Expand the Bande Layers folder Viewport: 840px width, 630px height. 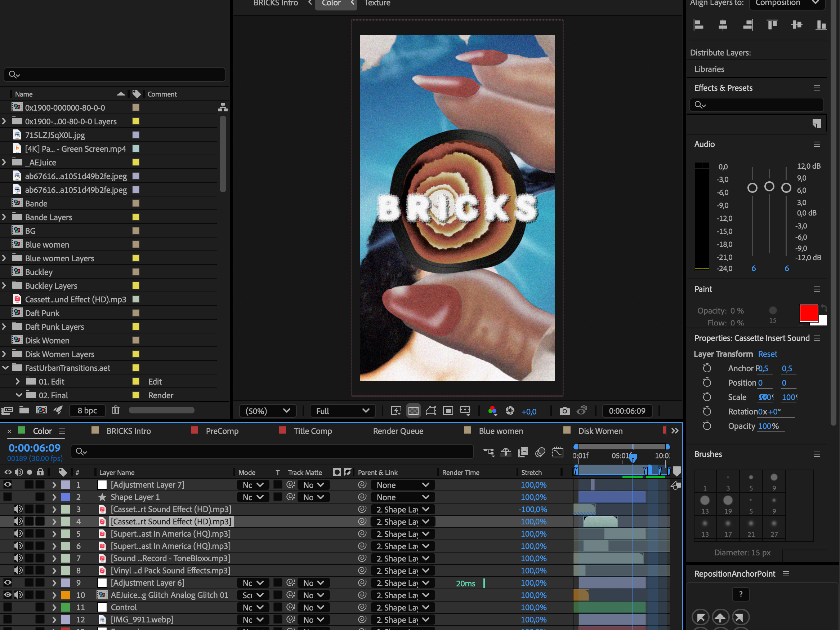pyautogui.click(x=4, y=217)
